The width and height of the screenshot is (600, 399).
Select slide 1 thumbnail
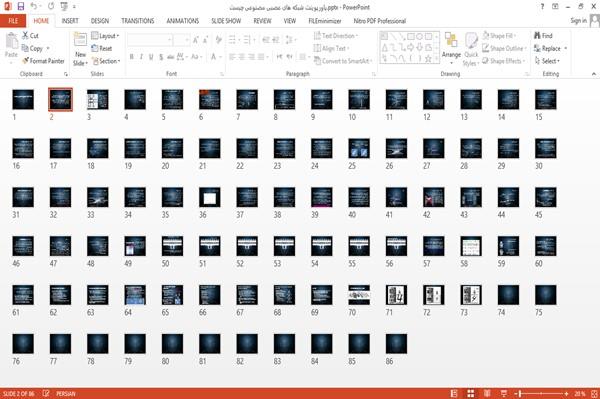(x=23, y=99)
